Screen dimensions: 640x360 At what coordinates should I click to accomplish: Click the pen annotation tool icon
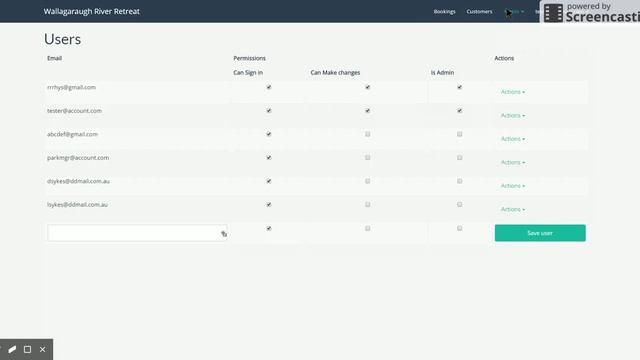click(12, 349)
